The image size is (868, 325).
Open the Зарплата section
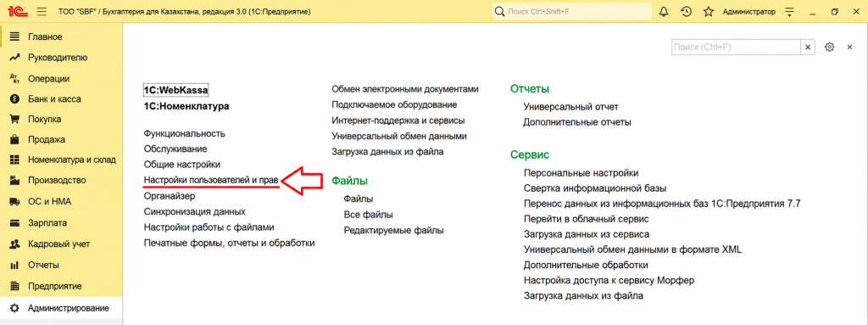[x=47, y=223]
